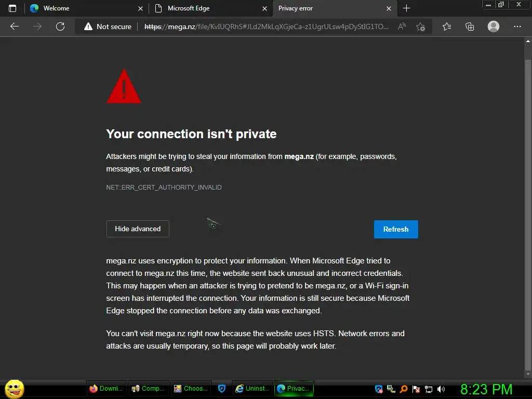This screenshot has height=399, width=532.
Task: Open the tab actions menu icon
Action: (x=12, y=8)
